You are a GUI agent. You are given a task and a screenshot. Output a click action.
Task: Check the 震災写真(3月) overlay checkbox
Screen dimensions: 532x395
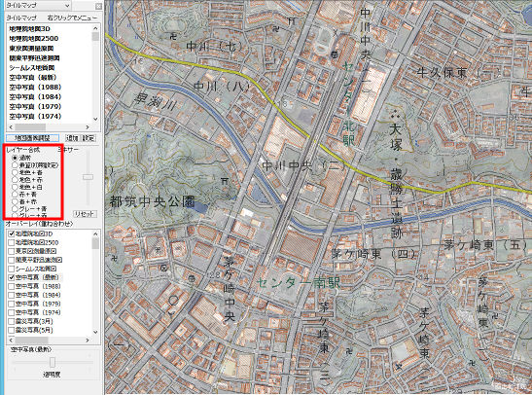pyautogui.click(x=12, y=321)
